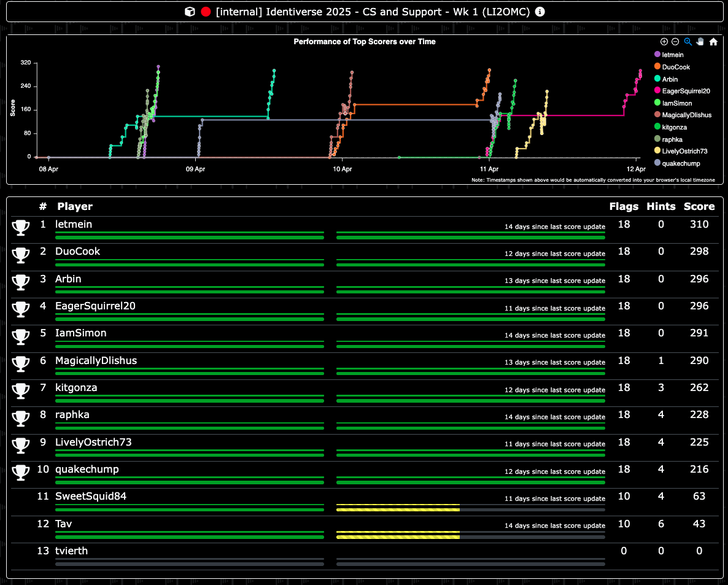
Task: Click the chart zoom out (minus) icon
Action: (675, 42)
